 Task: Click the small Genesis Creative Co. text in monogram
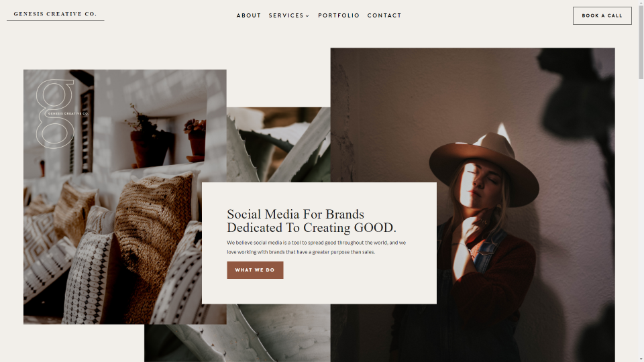point(68,114)
